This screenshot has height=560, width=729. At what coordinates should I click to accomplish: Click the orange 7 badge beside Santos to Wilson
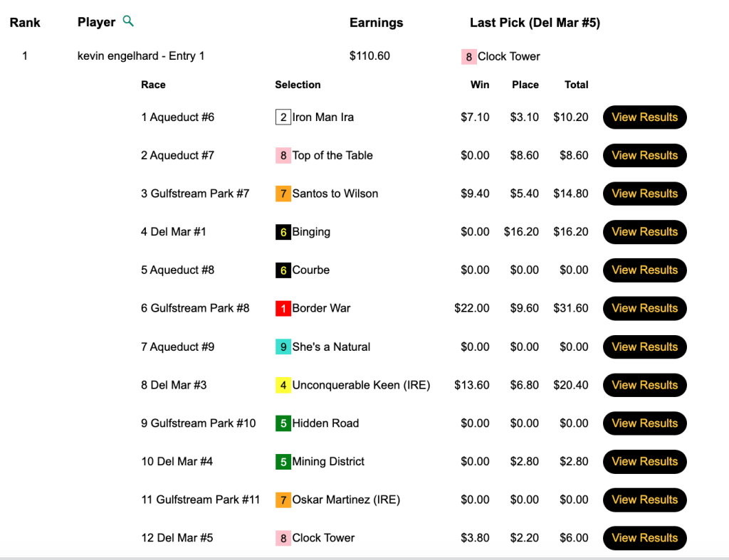pos(283,194)
